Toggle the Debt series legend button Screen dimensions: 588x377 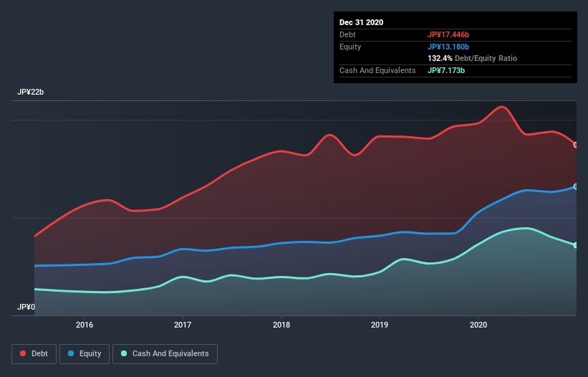[34, 354]
